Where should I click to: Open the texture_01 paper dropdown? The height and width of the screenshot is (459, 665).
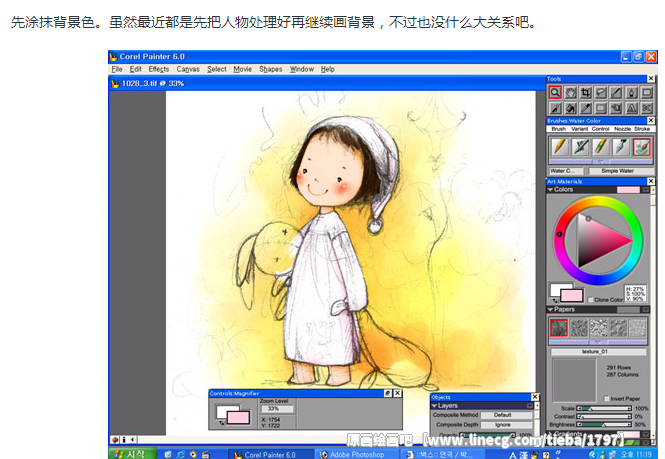coord(598,352)
